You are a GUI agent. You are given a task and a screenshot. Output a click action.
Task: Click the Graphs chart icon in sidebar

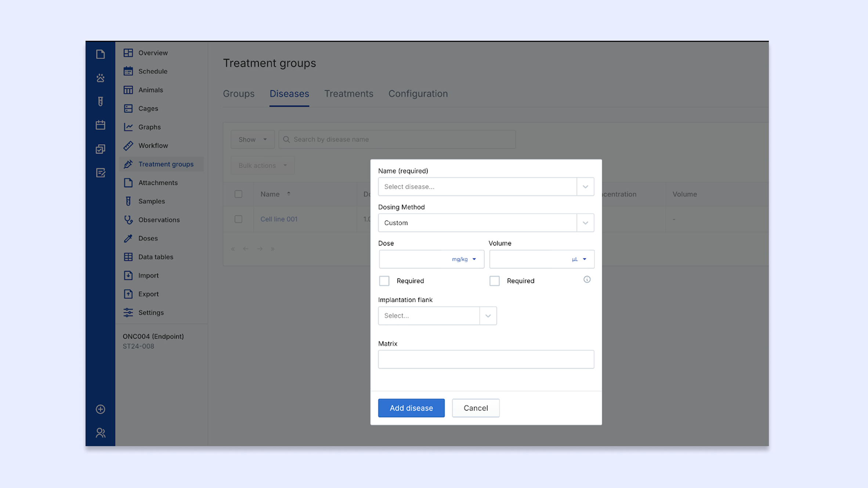[x=128, y=127]
